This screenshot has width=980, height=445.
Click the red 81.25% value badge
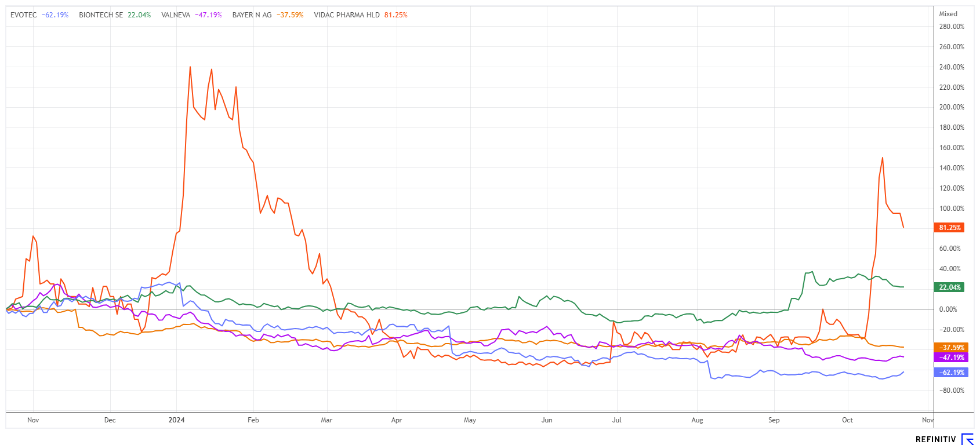pyautogui.click(x=950, y=228)
